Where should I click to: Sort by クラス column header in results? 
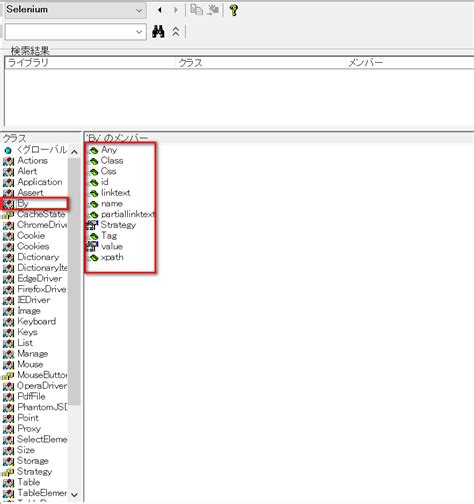click(260, 63)
